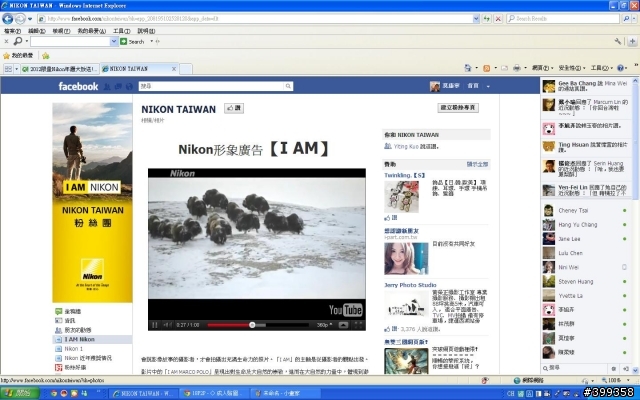Click the create page button at top right
The width and height of the screenshot is (640, 400).
458,108
